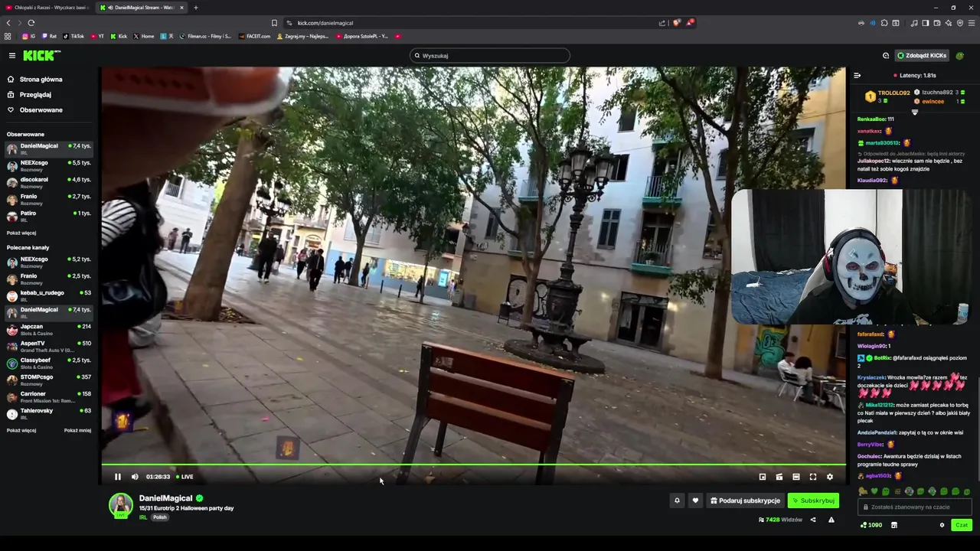
Task: Open Obserwowane in sidebar
Action: pyautogui.click(x=35, y=110)
